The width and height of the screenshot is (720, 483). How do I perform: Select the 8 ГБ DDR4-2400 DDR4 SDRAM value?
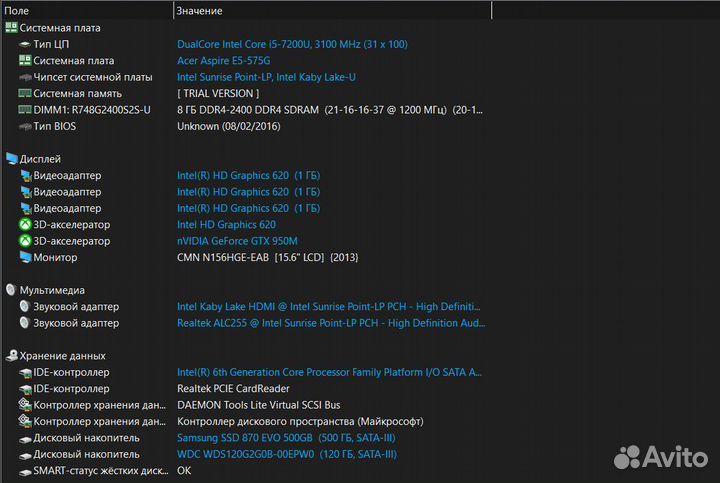click(330, 110)
